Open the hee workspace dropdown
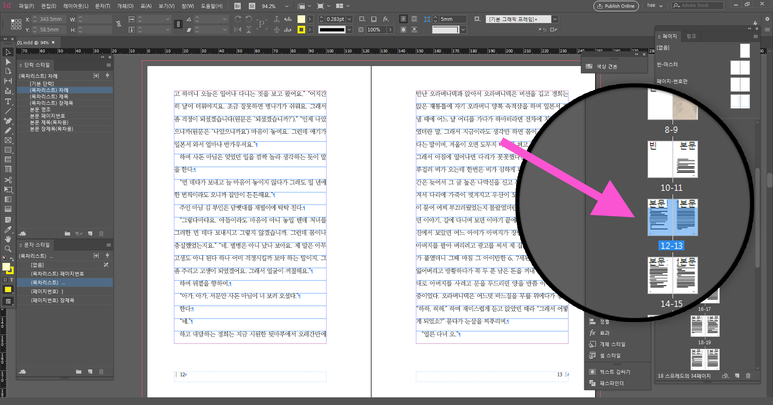This screenshot has height=405, width=773. pos(654,6)
